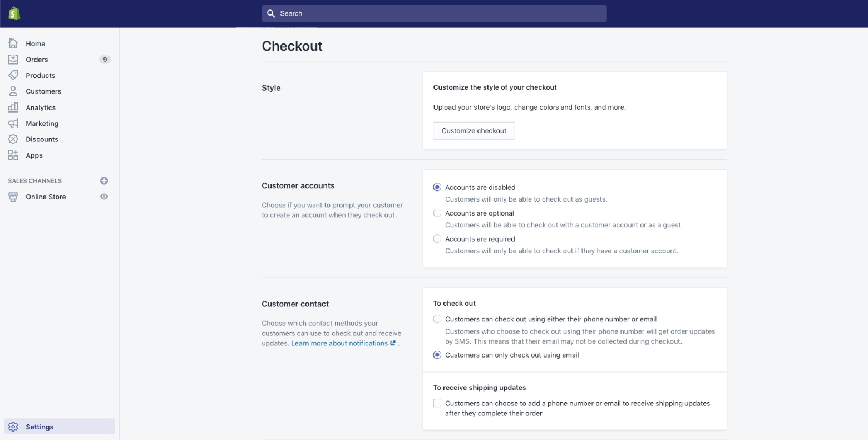The height and width of the screenshot is (440, 868).
Task: Open Online Store sales channel
Action: [x=46, y=197]
